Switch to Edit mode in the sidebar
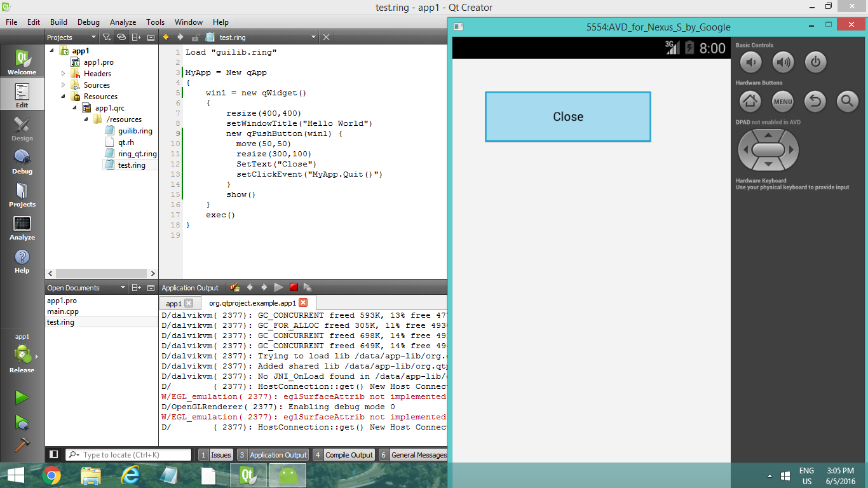The width and height of the screenshot is (868, 488). pyautogui.click(x=22, y=95)
